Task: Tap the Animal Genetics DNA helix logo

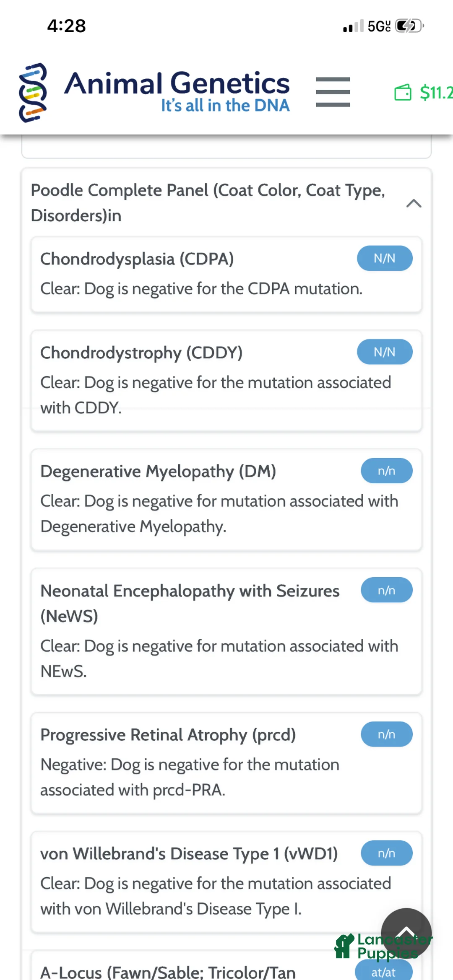Action: coord(33,93)
